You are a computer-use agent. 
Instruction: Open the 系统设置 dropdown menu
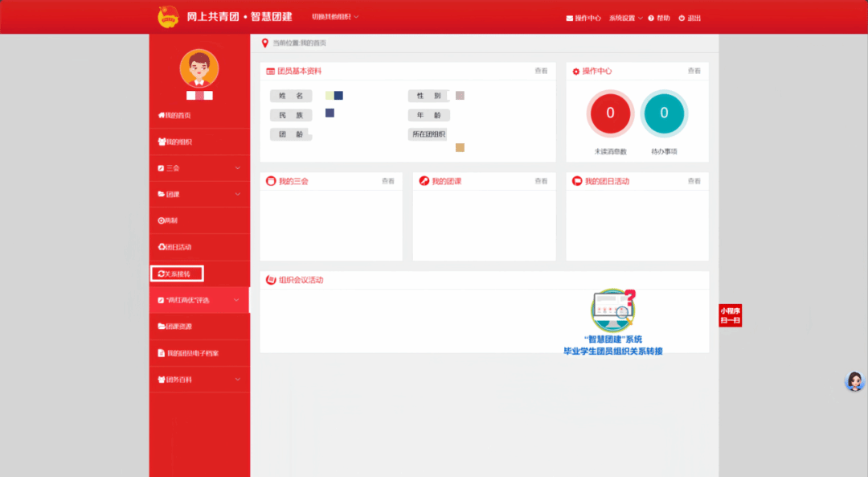click(x=625, y=18)
